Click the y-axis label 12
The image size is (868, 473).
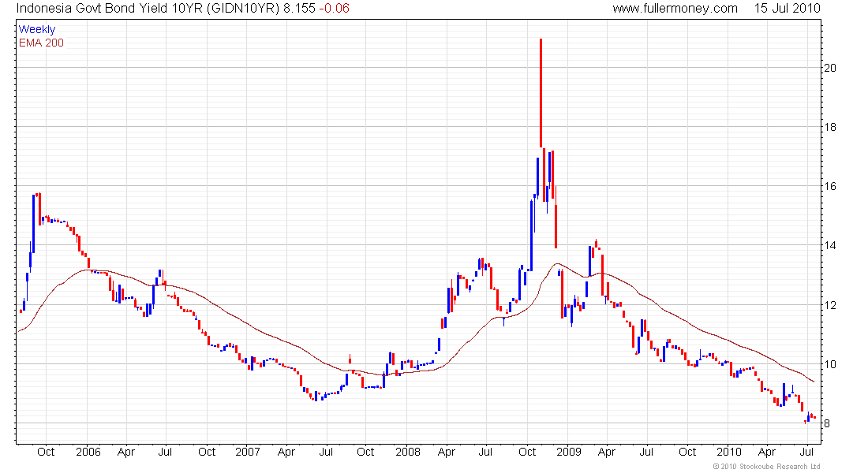point(830,305)
